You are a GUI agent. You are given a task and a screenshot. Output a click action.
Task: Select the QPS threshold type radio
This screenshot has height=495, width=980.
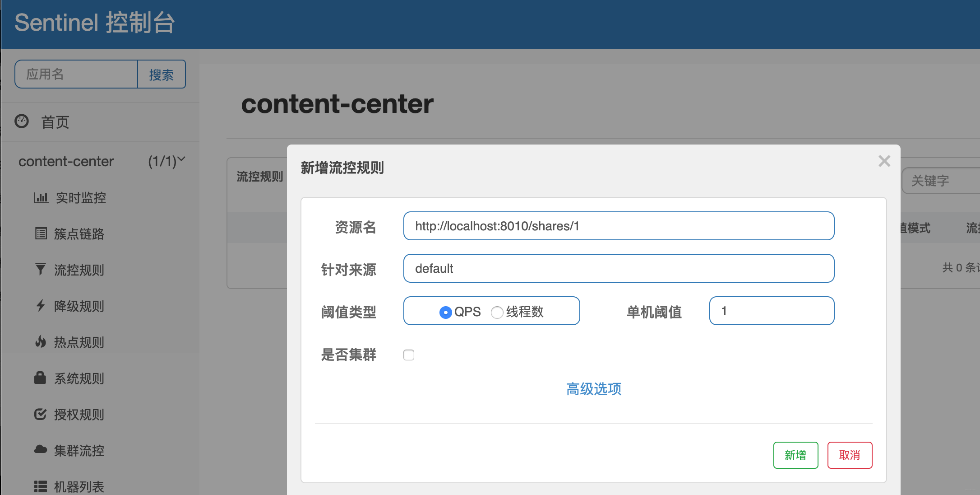tap(445, 312)
